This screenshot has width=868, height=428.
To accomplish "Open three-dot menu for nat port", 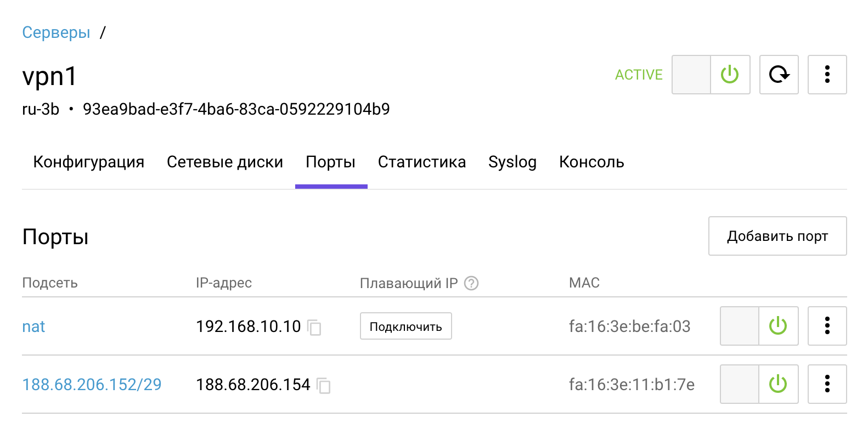I will pyautogui.click(x=827, y=326).
